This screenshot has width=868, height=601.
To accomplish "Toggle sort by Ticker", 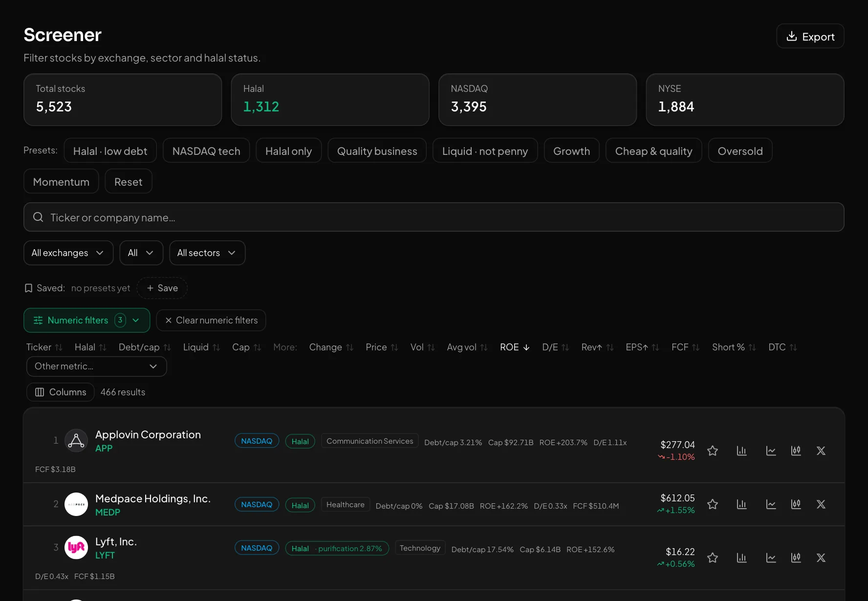I will [x=44, y=347].
